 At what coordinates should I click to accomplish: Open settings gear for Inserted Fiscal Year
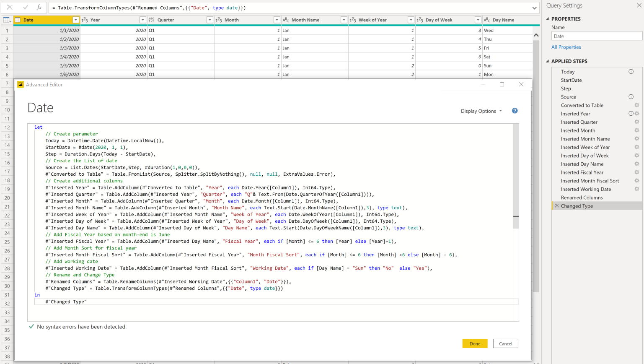(x=637, y=172)
